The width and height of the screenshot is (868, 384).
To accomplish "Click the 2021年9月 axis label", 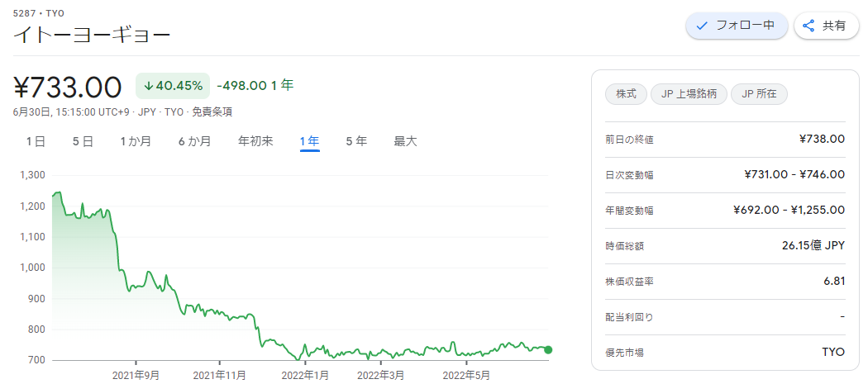I will coord(136,375).
